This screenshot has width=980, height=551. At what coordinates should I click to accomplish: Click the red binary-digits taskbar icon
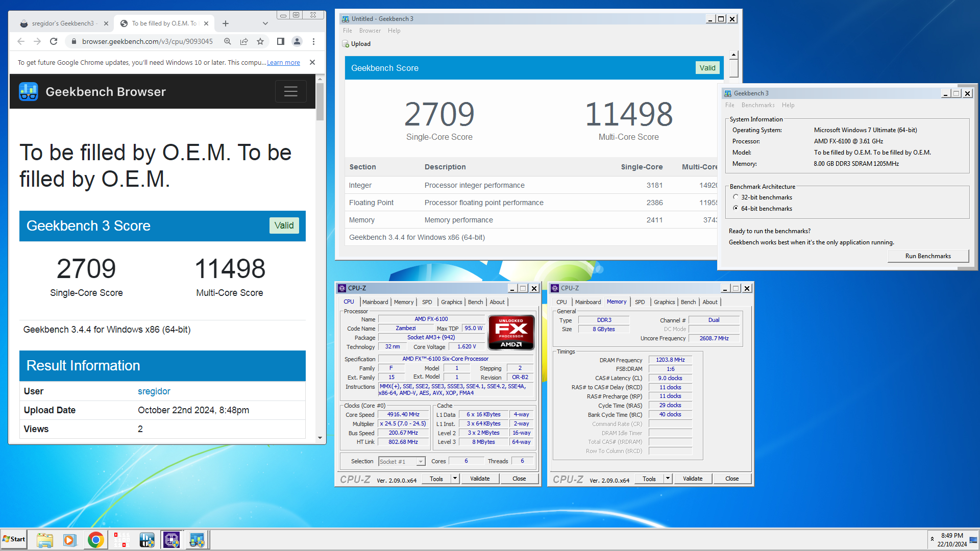pyautogui.click(x=121, y=540)
